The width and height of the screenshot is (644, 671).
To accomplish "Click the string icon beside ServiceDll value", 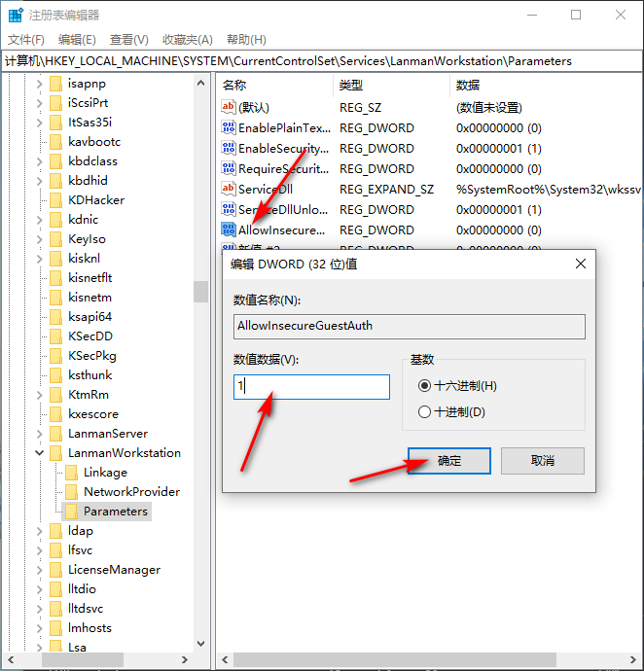I will 230,189.
